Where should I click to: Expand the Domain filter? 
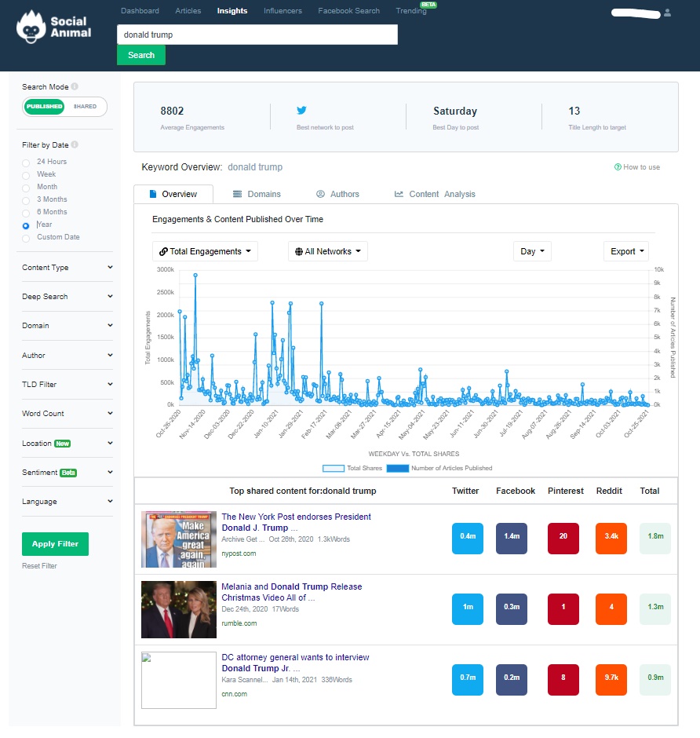pyautogui.click(x=67, y=325)
